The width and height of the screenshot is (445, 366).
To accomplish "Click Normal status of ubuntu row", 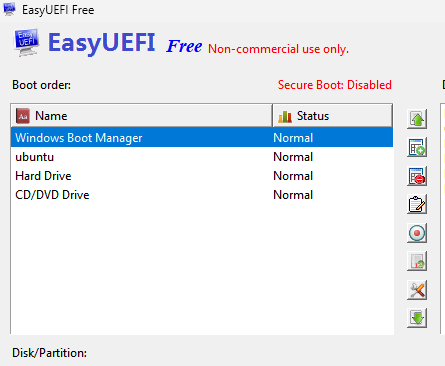I will [293, 157].
